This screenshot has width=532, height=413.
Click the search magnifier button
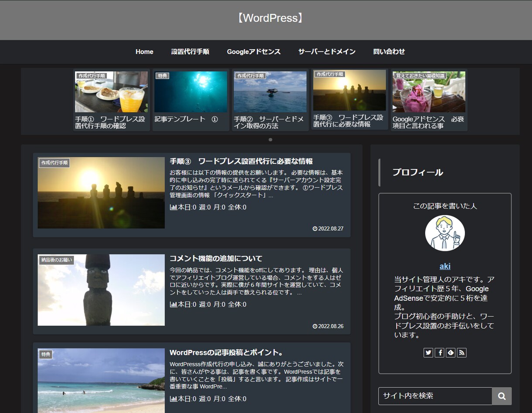point(502,396)
